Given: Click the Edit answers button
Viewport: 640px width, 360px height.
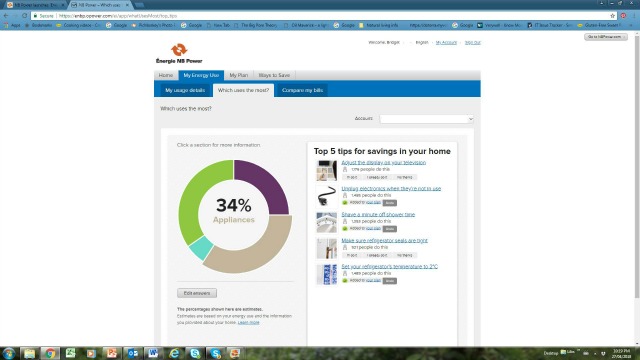Looking at the screenshot, I should [x=197, y=293].
